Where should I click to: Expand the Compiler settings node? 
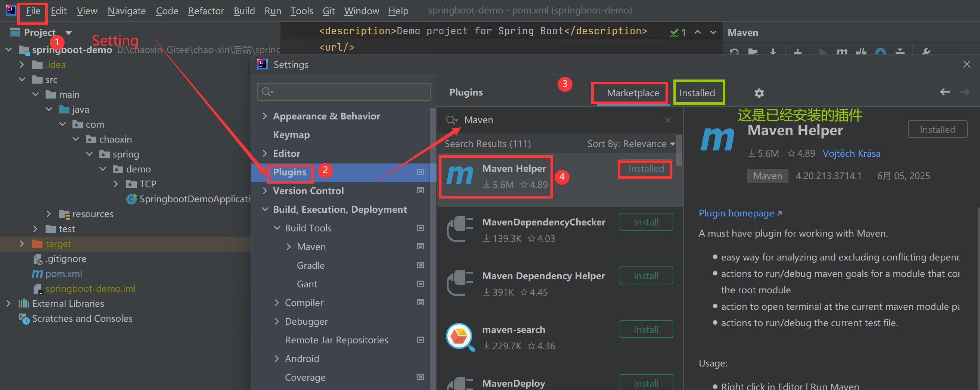tap(277, 303)
